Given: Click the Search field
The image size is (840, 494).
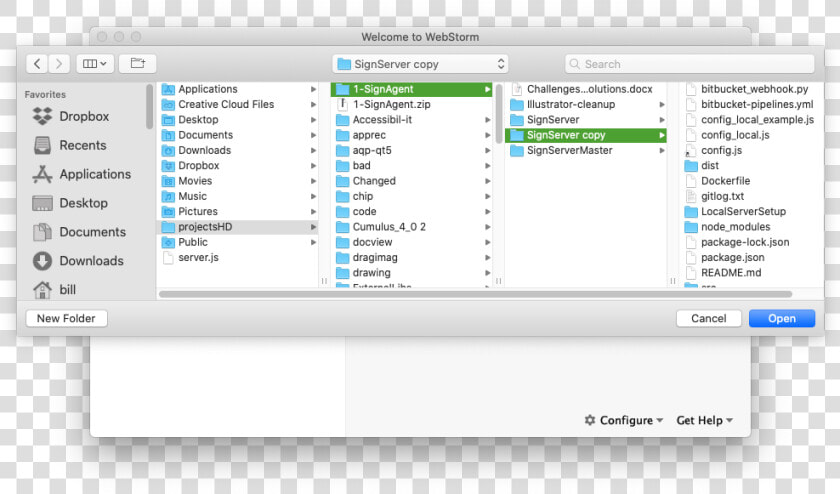Looking at the screenshot, I should (689, 64).
